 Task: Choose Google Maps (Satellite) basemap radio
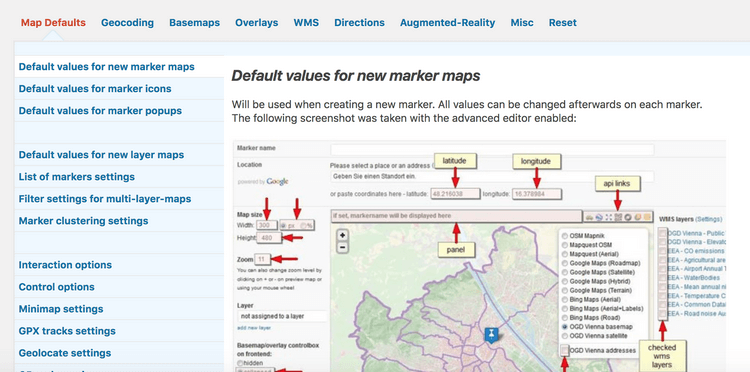pos(565,273)
